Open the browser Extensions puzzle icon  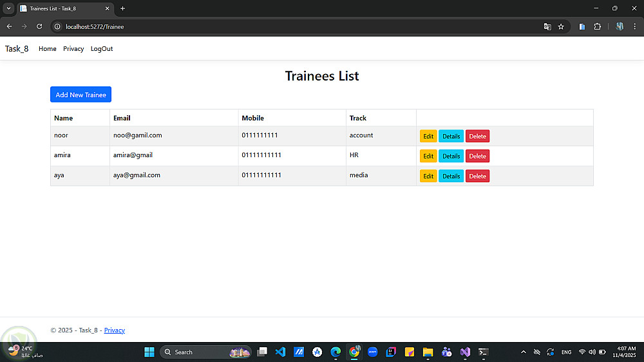[x=597, y=26]
